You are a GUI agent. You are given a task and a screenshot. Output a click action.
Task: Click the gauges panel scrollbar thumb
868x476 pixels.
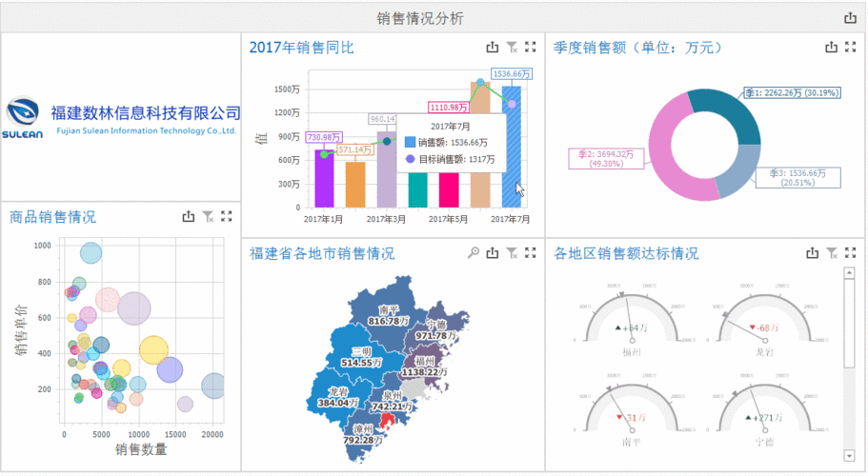[x=849, y=323]
